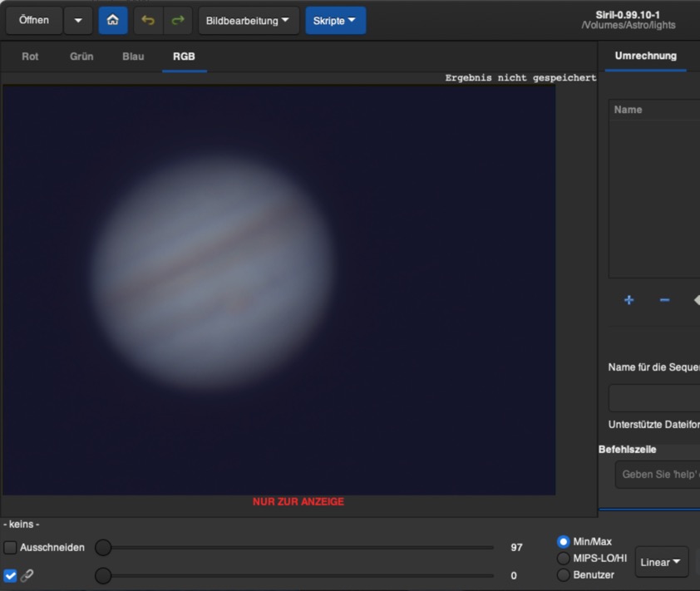Add files with the plus icon
This screenshot has width=700, height=591.
pos(629,300)
